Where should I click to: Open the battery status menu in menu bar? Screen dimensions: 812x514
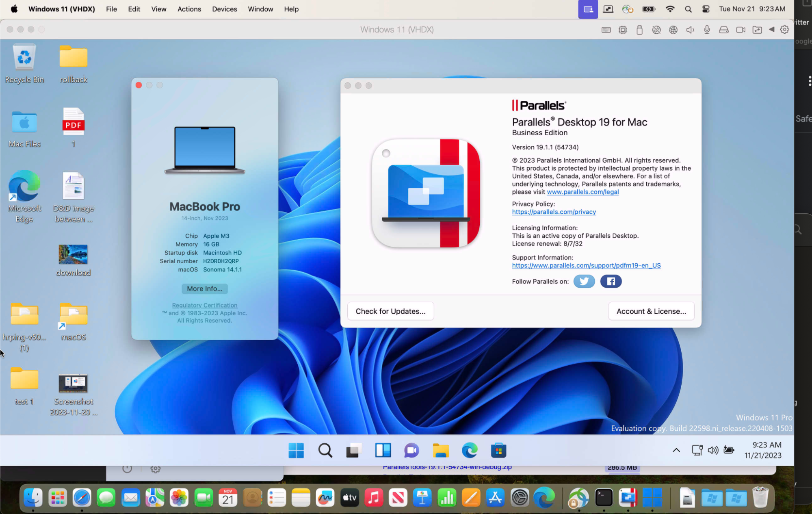(x=648, y=9)
